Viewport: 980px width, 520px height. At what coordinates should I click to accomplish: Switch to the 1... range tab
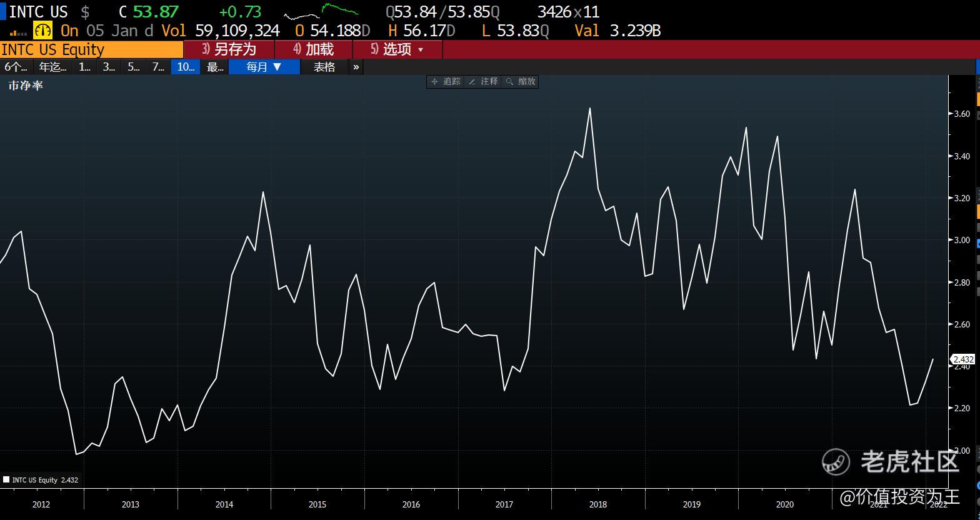[x=85, y=67]
